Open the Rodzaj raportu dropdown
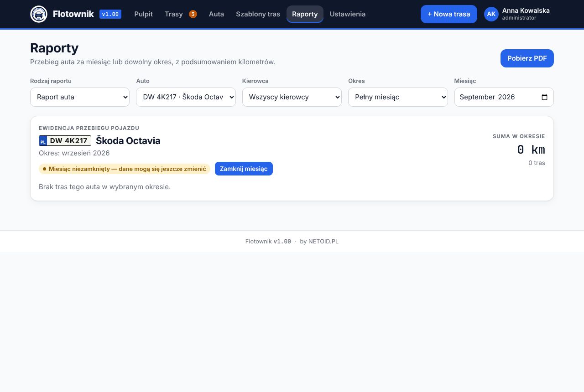This screenshot has width=584, height=392. [x=80, y=97]
